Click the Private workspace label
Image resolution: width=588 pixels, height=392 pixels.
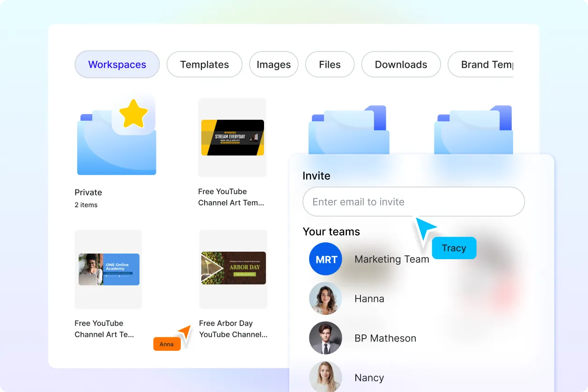pos(88,192)
